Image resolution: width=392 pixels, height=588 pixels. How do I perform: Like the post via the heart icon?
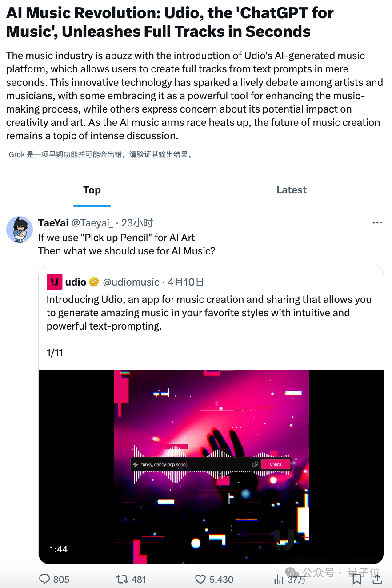pos(200,579)
